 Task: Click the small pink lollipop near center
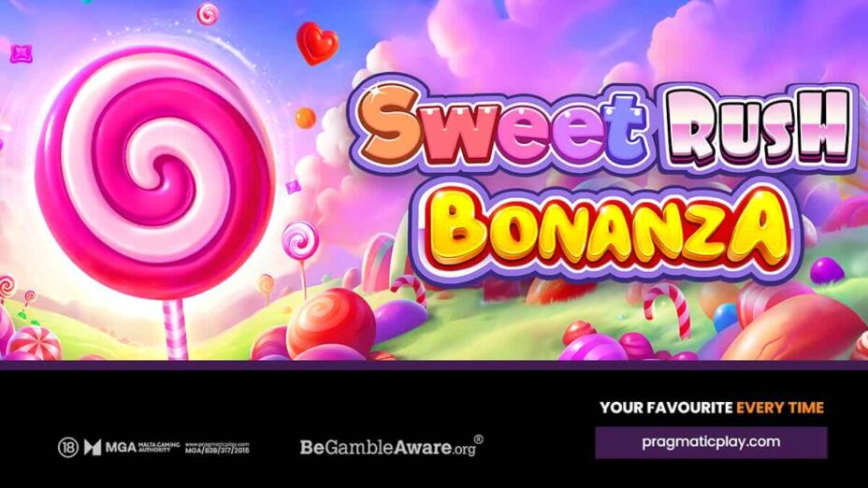[299, 239]
